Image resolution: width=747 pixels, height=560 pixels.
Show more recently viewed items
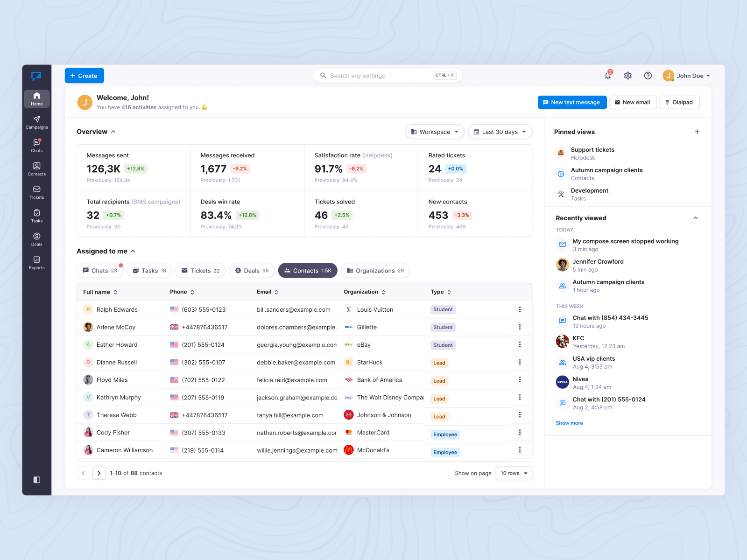[569, 423]
